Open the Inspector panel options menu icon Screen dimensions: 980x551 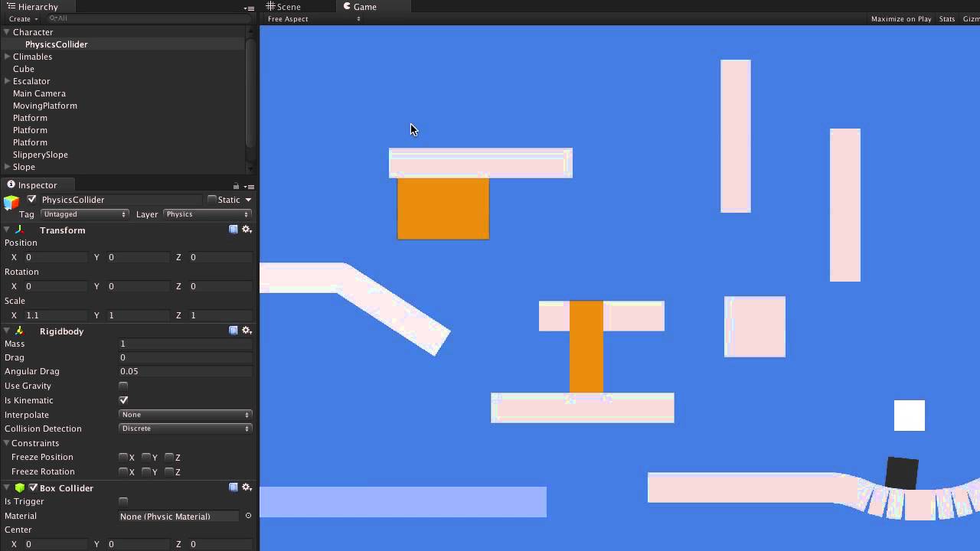point(249,185)
